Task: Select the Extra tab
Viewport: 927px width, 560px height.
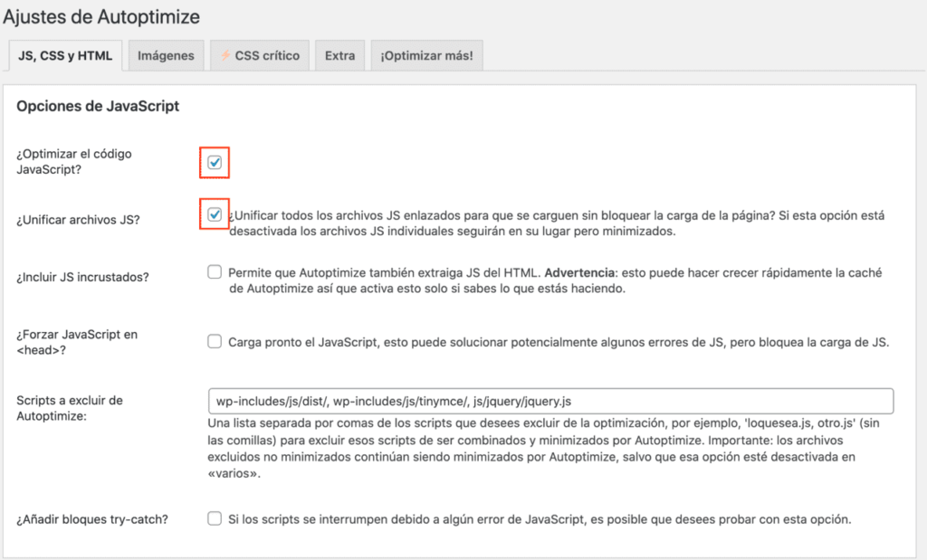Action: coord(339,55)
